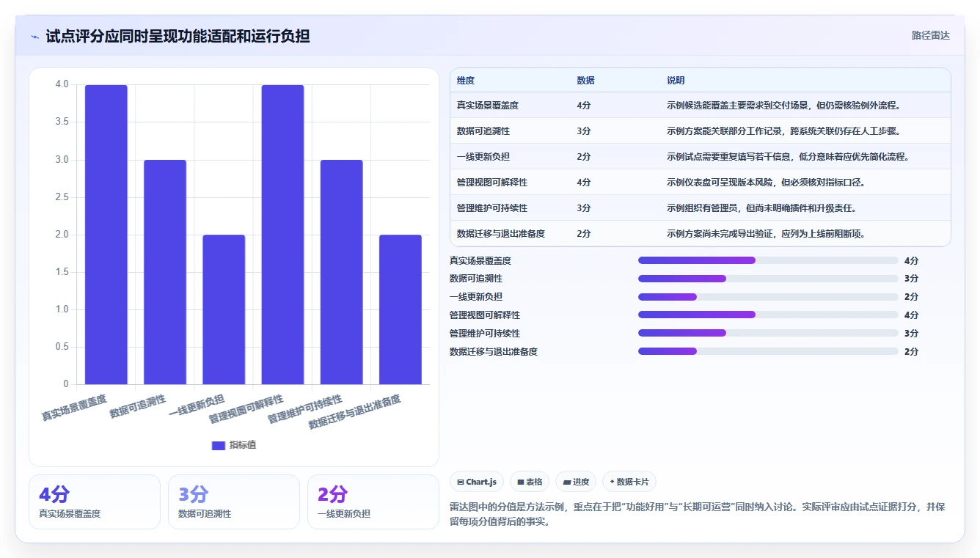The width and height of the screenshot is (980, 558).
Task: Click table cell 数据迁移与退出准备度 in the 维度 column
Action: point(501,234)
